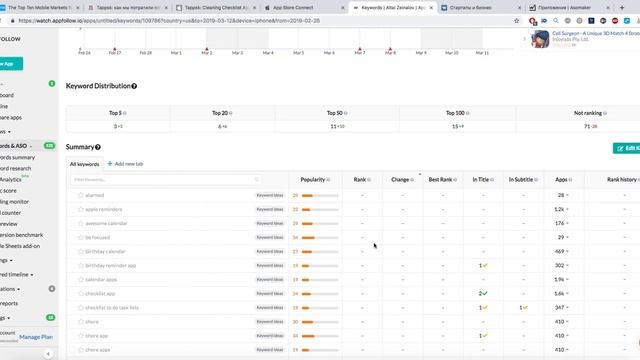Click Keyword Ideas for alarmed
640x360 pixels.
tap(270, 195)
